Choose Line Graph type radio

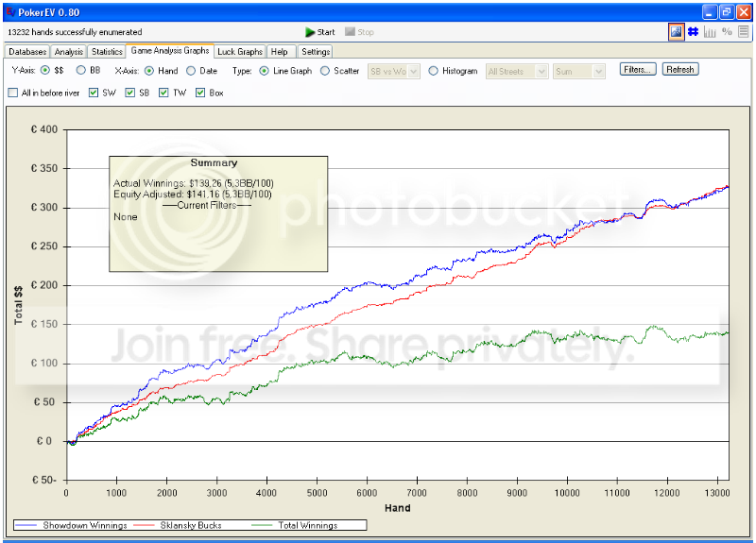(x=265, y=71)
